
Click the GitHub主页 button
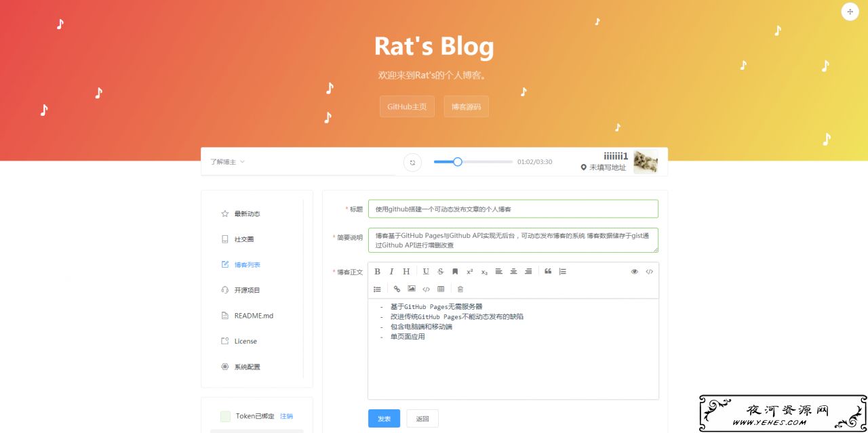407,106
